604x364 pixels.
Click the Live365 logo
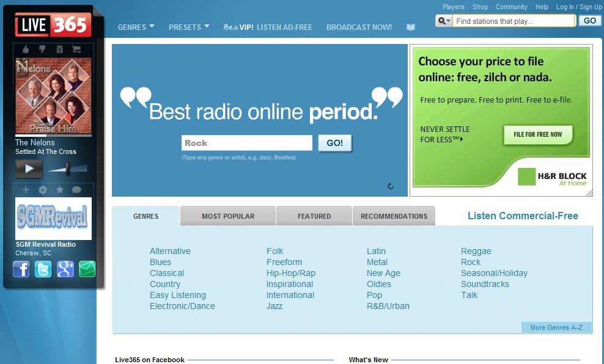pyautogui.click(x=53, y=25)
